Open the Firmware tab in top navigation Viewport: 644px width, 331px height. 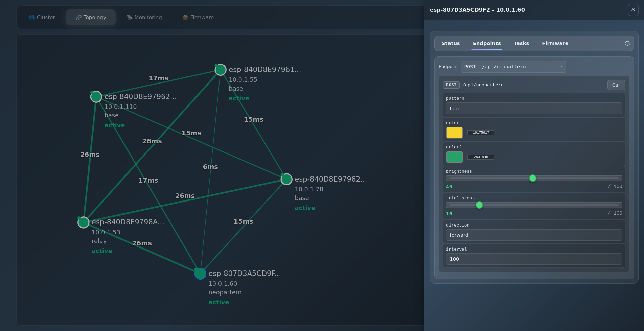[198, 18]
